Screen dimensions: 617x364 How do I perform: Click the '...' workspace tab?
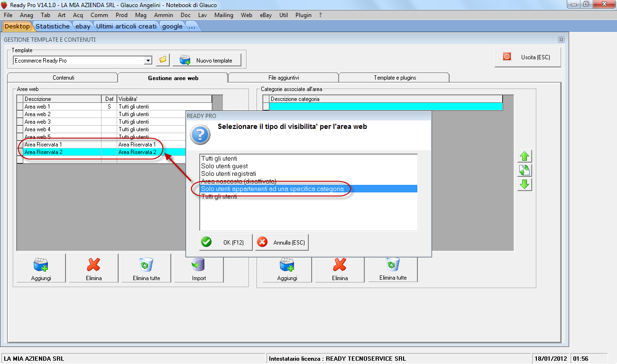coord(192,26)
